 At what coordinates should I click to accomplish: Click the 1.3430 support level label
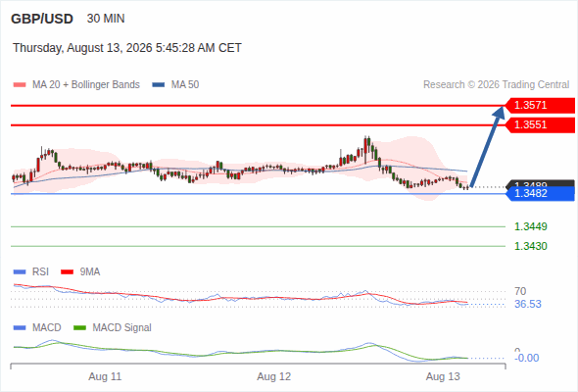pos(530,246)
